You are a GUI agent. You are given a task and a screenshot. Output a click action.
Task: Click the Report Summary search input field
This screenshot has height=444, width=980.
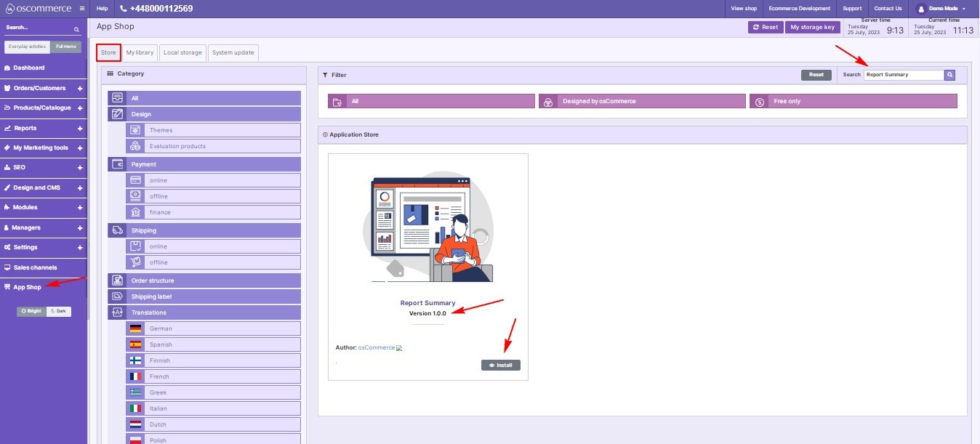(903, 75)
